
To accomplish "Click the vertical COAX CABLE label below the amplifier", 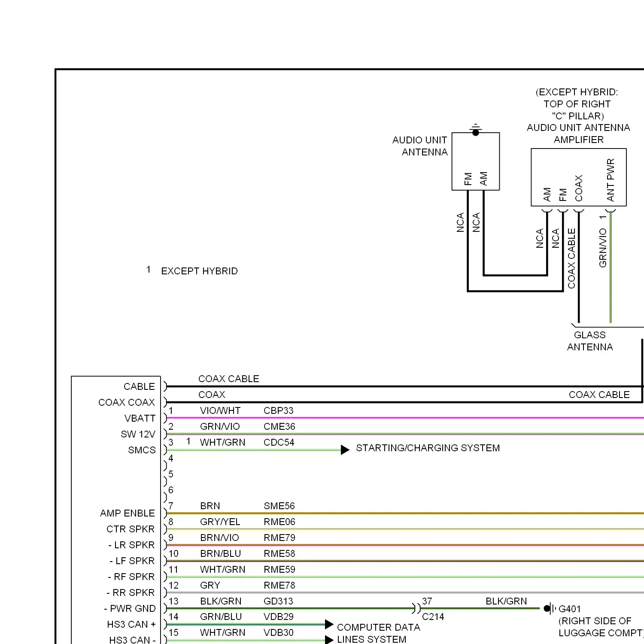I will tap(571, 258).
